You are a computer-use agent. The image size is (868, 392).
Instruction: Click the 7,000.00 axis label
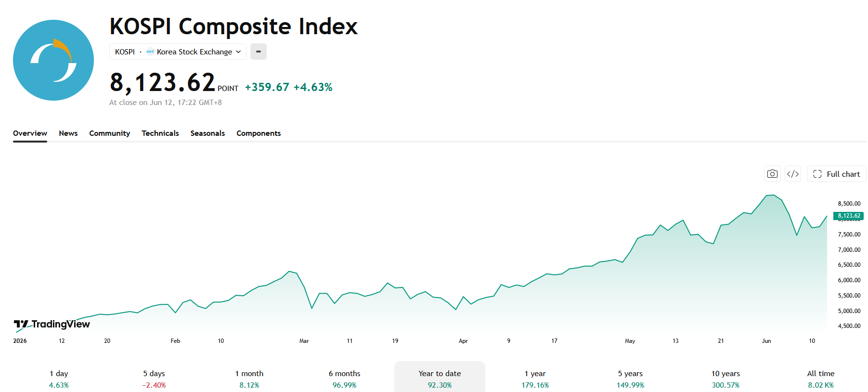tap(849, 250)
